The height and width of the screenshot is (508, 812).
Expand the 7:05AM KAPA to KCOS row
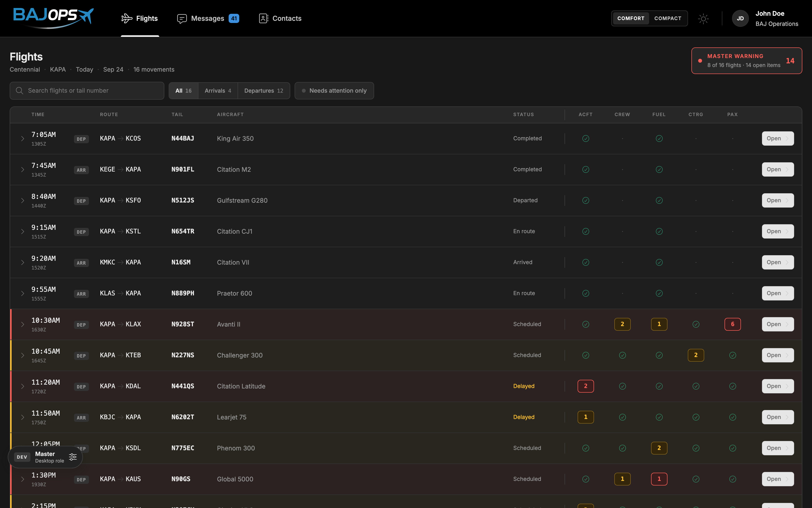pos(22,138)
